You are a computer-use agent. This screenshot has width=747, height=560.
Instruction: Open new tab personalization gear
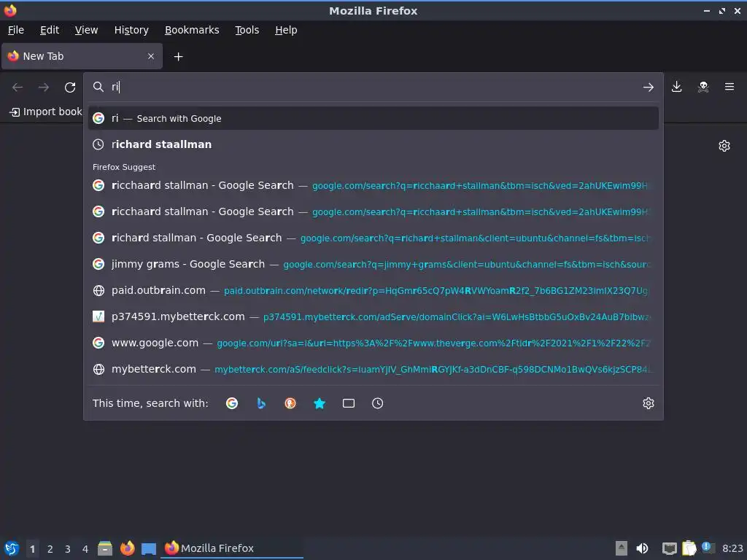724,146
